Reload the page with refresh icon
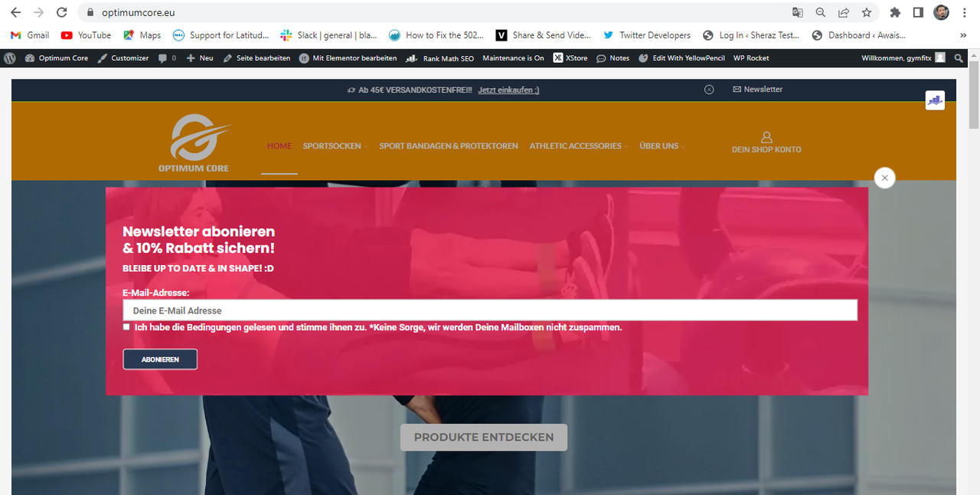The image size is (980, 495). (62, 12)
